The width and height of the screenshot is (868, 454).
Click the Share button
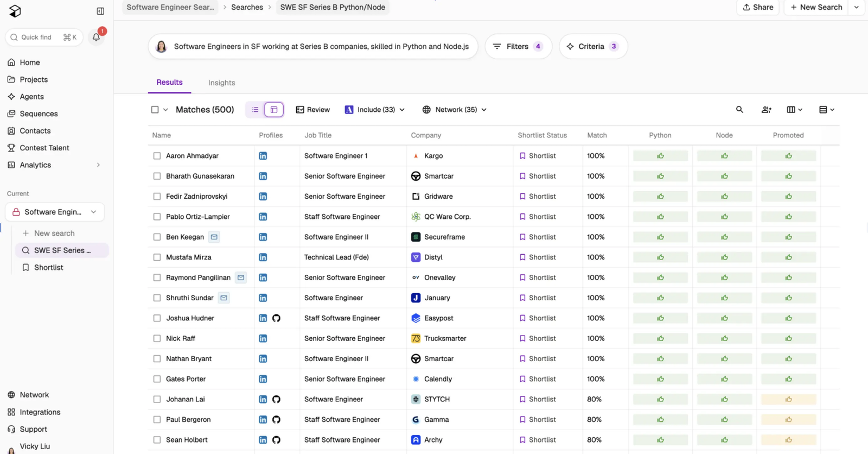tap(758, 7)
